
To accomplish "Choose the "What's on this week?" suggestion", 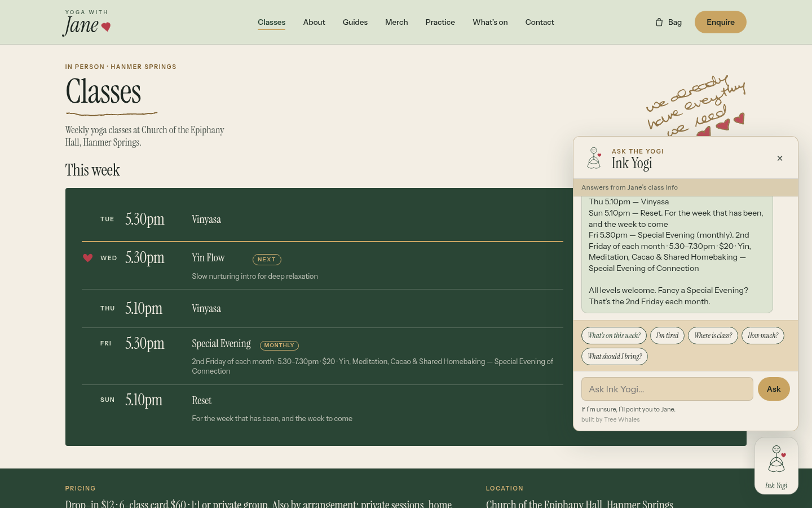I will [614, 336].
